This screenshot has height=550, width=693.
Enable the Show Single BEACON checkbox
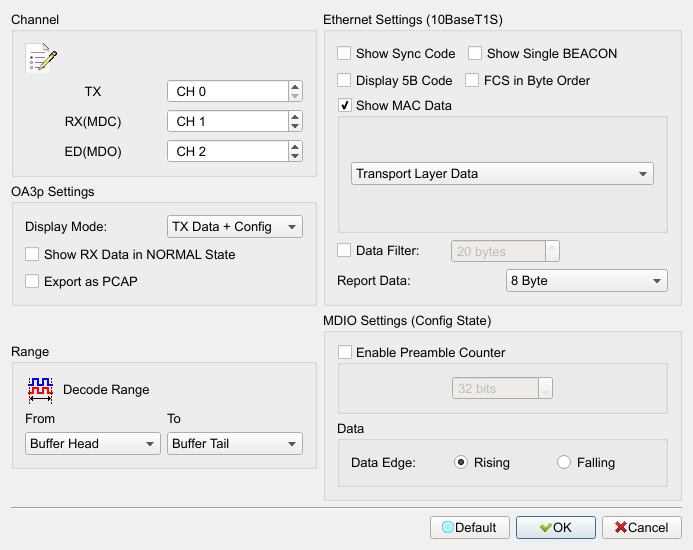click(x=475, y=53)
